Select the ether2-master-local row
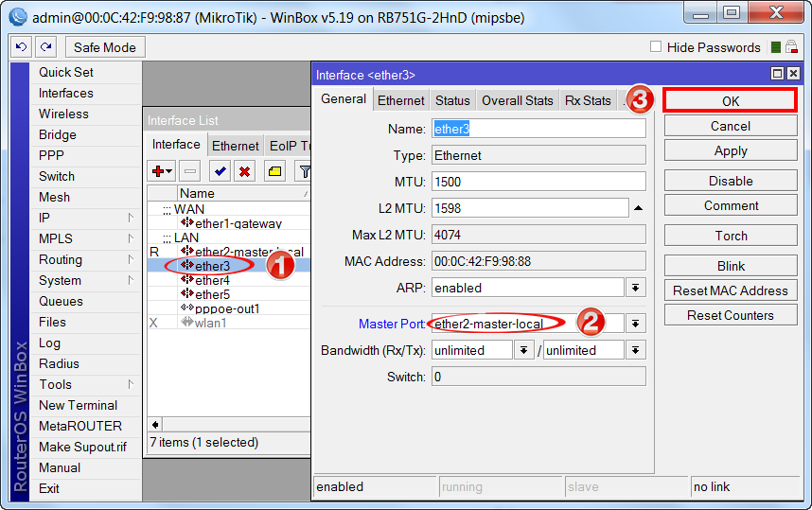Image resolution: width=812 pixels, height=510 pixels. (229, 252)
